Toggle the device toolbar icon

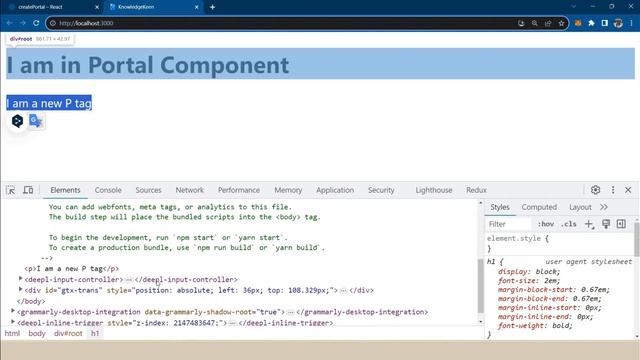point(28,190)
